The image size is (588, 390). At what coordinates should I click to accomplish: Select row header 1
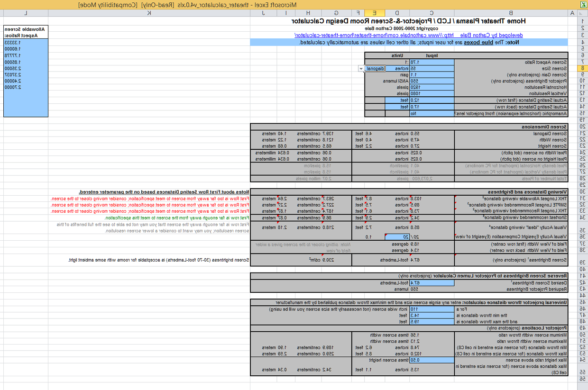pyautogui.click(x=582, y=21)
